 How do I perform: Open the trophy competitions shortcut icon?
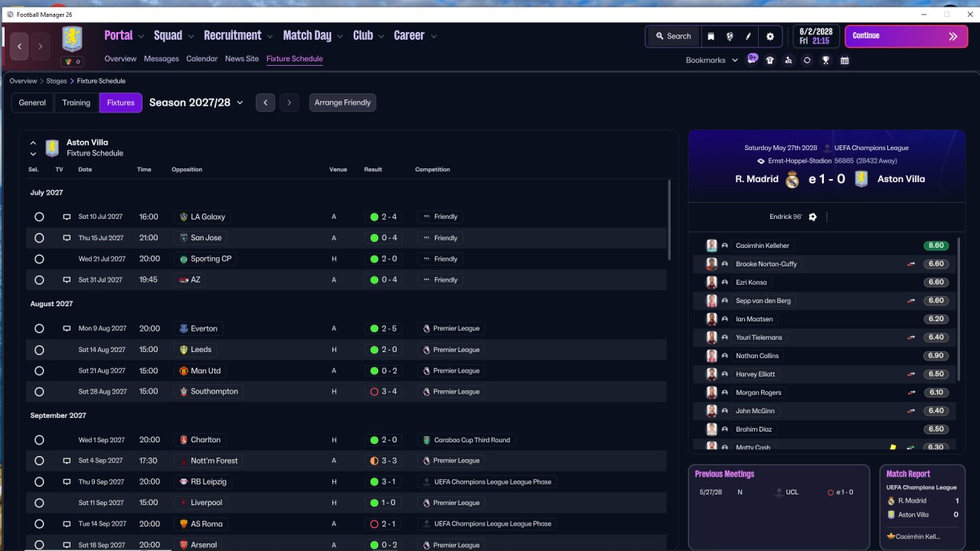[x=825, y=60]
